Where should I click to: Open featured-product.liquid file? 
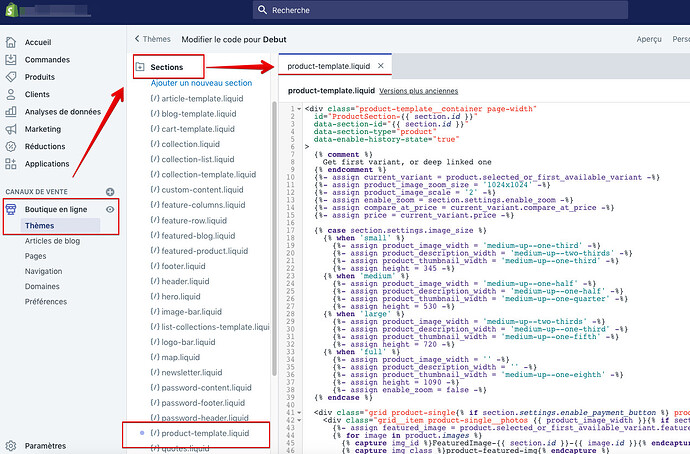205,251
